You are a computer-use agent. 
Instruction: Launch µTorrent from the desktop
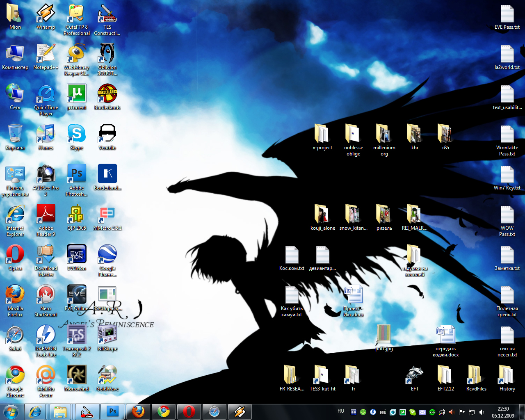coord(77,97)
